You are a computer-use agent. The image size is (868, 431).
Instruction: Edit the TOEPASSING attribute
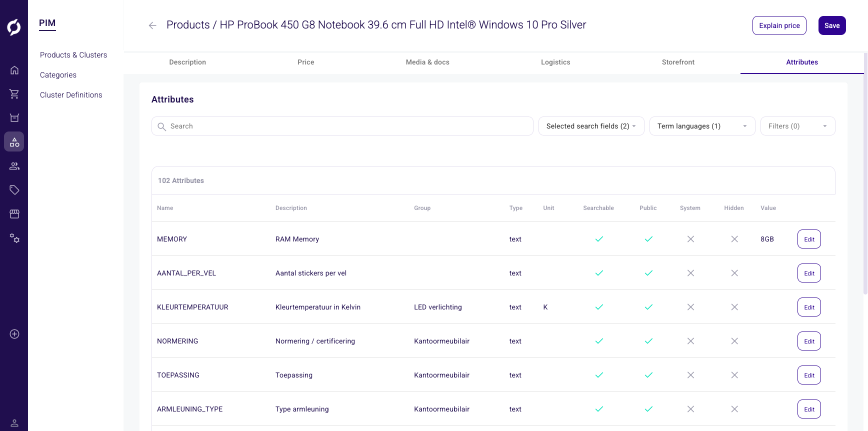pyautogui.click(x=809, y=375)
